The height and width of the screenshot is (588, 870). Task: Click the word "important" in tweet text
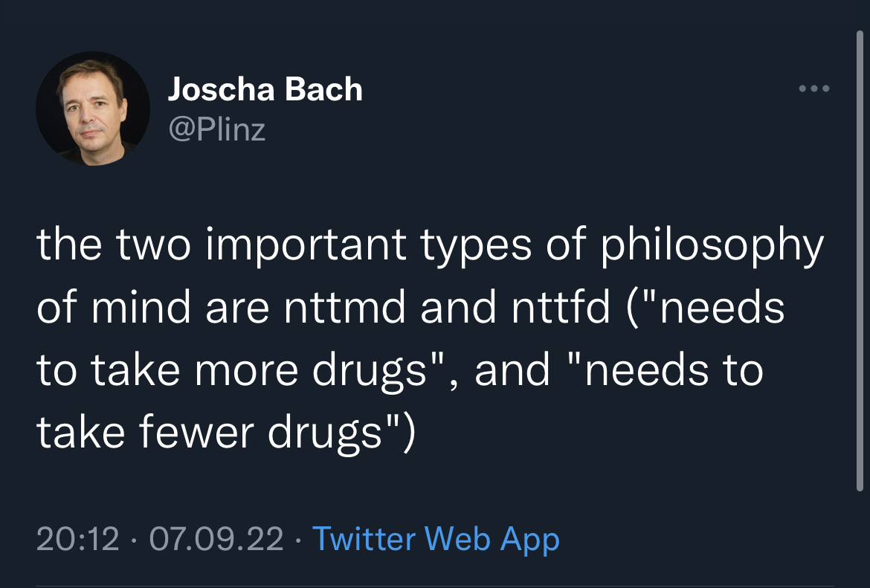[x=306, y=246]
